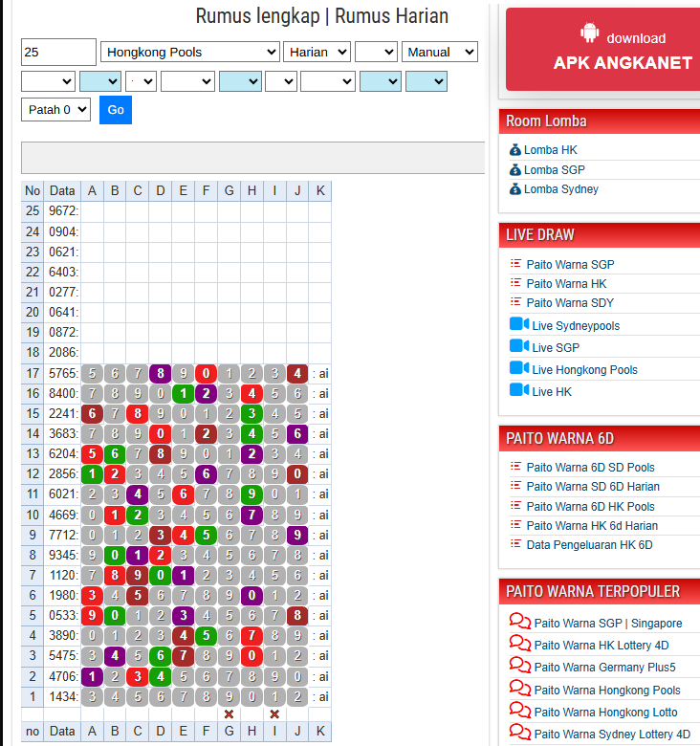This screenshot has width=700, height=746.
Task: Open the Manual mode dropdown
Action: (x=440, y=52)
